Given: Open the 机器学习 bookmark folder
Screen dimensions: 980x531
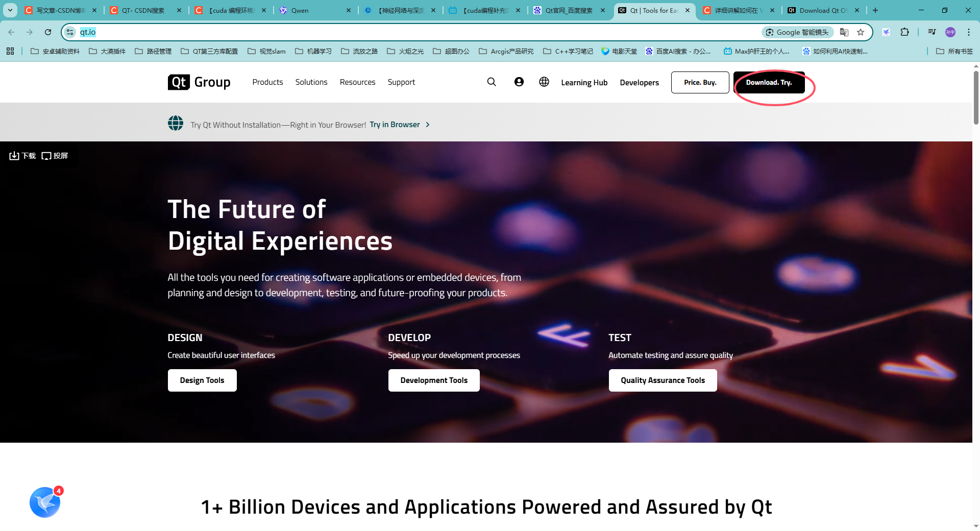Looking at the screenshot, I should click(x=313, y=51).
